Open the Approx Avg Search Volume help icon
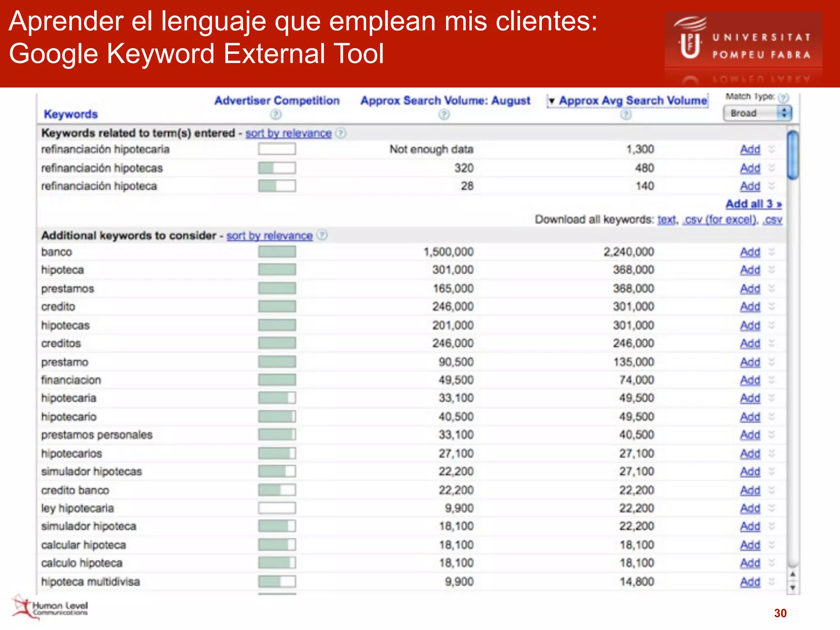Viewport: 840px width, 630px height. point(626,114)
